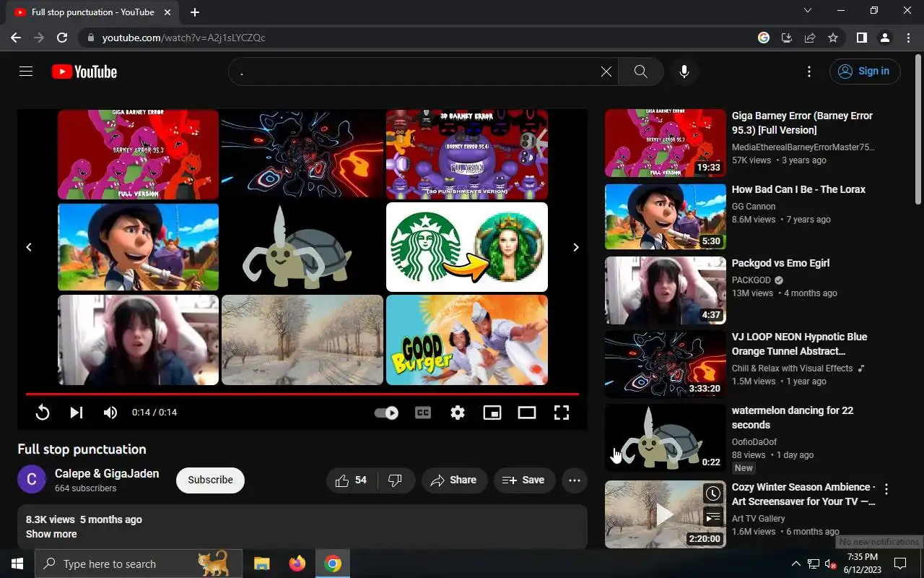Open the player settings gear
The image size is (924, 578).
click(458, 413)
